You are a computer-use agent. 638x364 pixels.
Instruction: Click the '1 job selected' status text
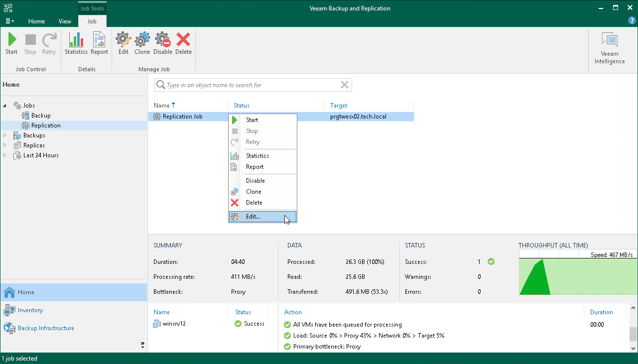click(x=20, y=359)
